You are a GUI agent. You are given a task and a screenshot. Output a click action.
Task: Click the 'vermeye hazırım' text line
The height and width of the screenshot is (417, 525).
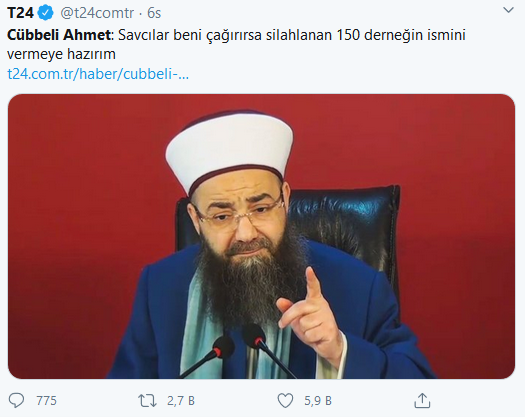pos(61,54)
